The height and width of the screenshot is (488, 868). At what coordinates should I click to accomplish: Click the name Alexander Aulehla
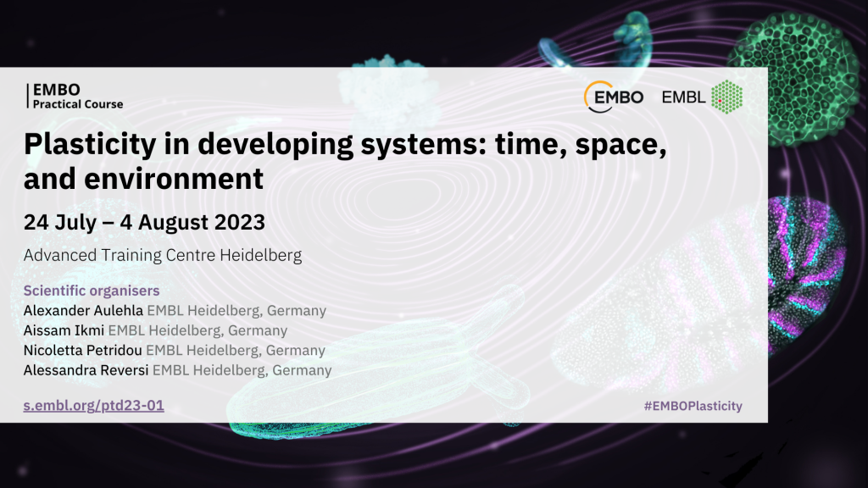(x=83, y=310)
